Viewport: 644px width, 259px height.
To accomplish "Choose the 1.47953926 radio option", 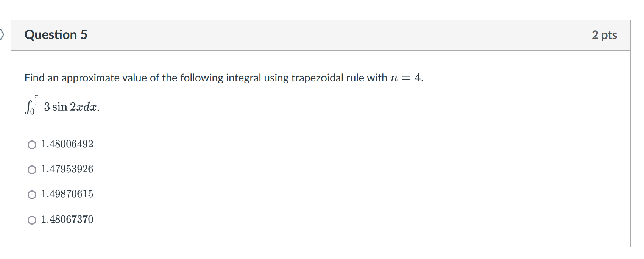I will (x=32, y=170).
